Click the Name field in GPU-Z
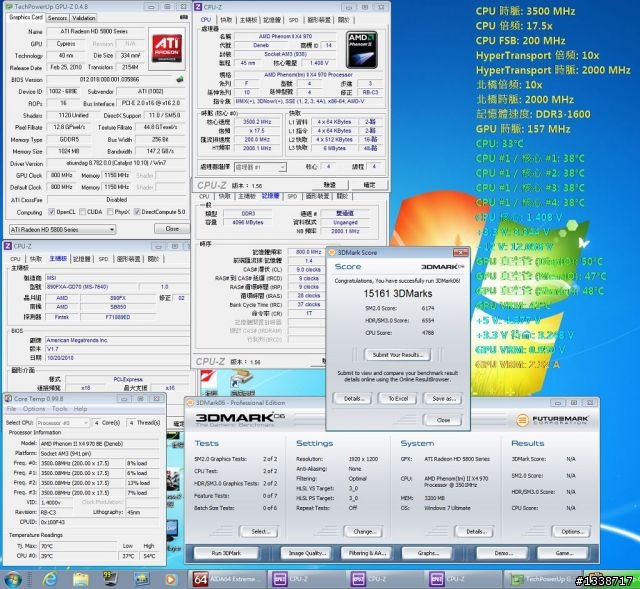 coord(95,31)
